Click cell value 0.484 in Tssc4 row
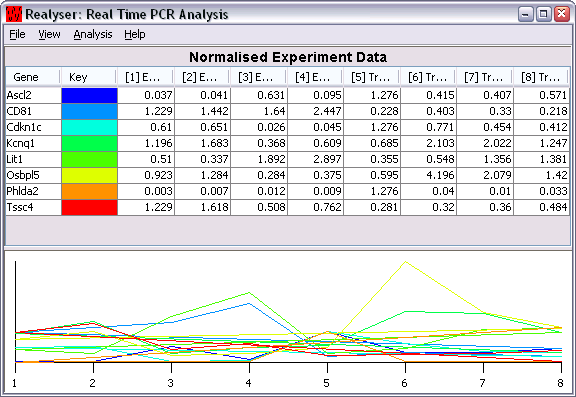This screenshot has width=576, height=397. click(x=541, y=207)
